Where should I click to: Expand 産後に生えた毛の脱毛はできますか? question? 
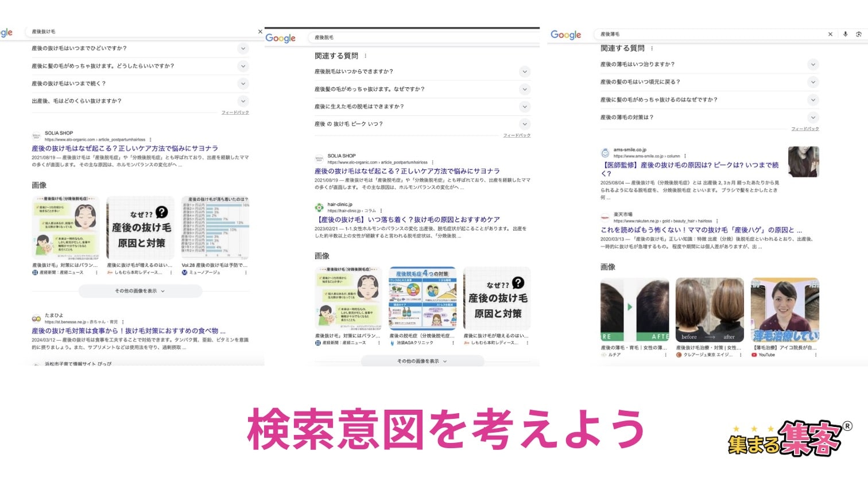(525, 107)
